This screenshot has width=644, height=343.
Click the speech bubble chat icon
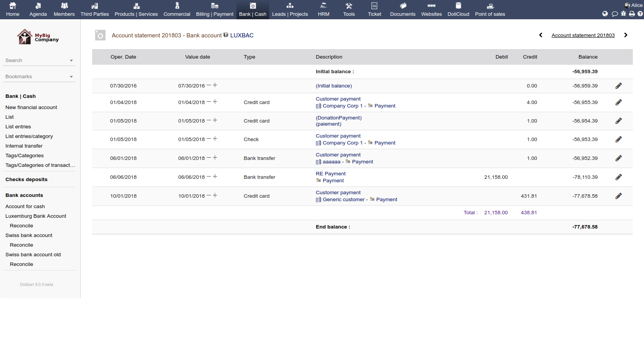[x=615, y=13]
